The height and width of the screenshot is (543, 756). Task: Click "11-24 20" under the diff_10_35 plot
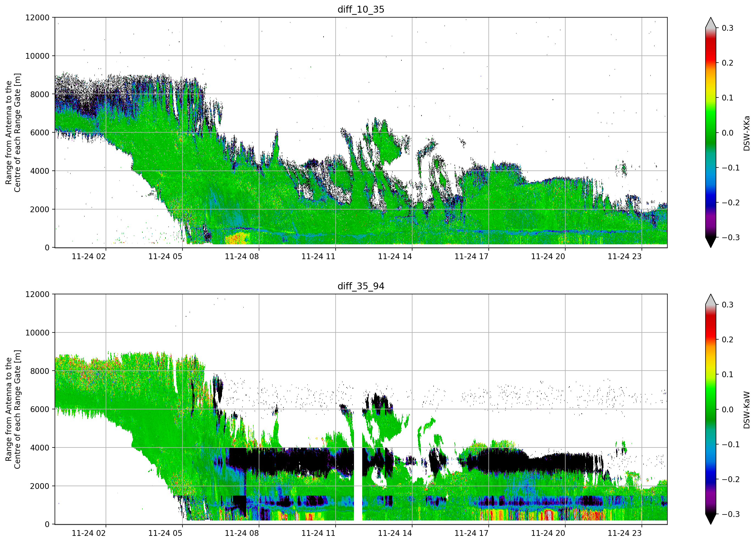pyautogui.click(x=548, y=256)
